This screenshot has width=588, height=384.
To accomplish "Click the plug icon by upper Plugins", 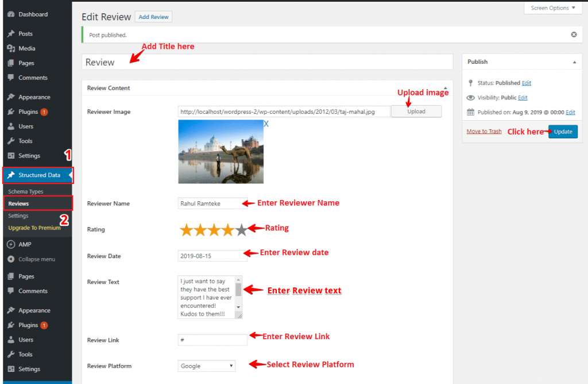I will [11, 112].
